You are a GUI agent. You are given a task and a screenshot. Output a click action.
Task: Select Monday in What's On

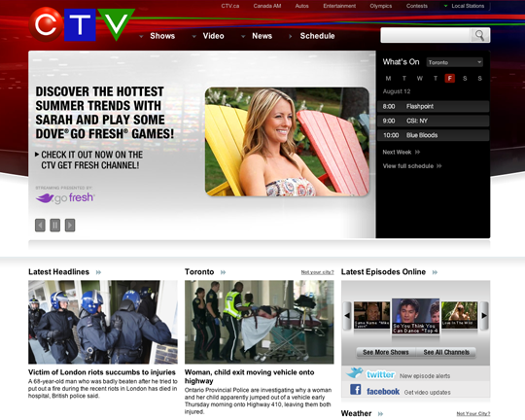[x=388, y=79]
